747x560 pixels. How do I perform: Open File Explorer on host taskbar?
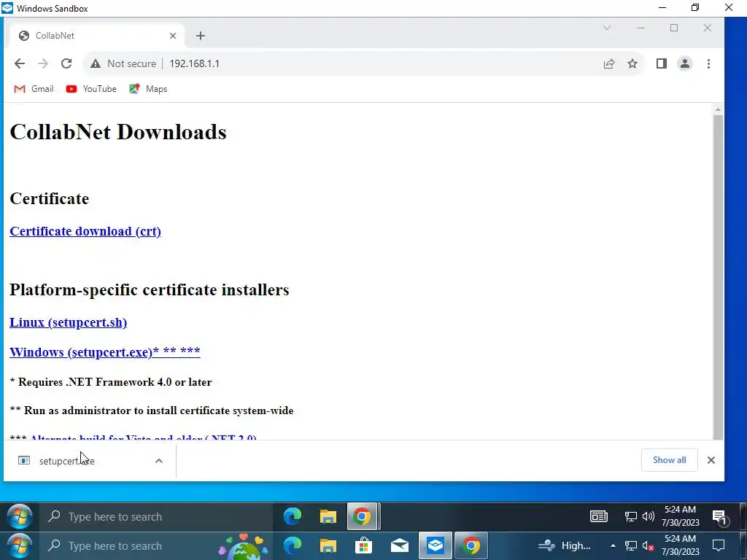point(328,545)
